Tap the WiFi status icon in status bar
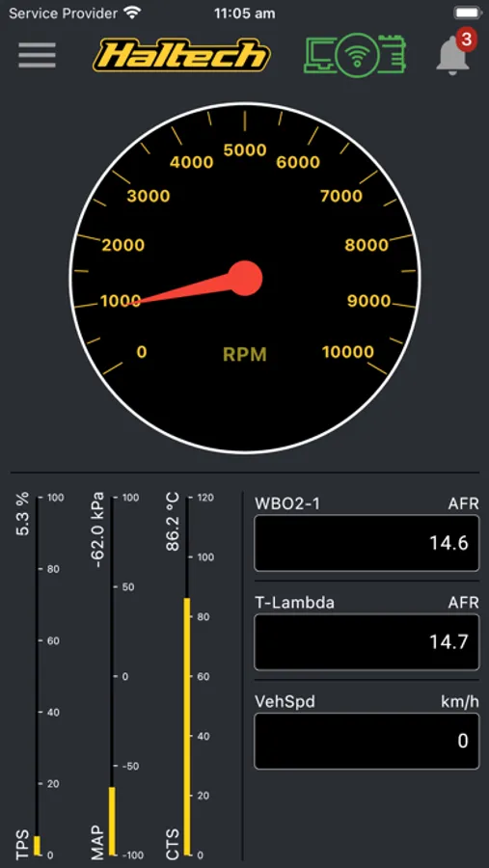Screen dimensions: 489x868 click(132, 13)
